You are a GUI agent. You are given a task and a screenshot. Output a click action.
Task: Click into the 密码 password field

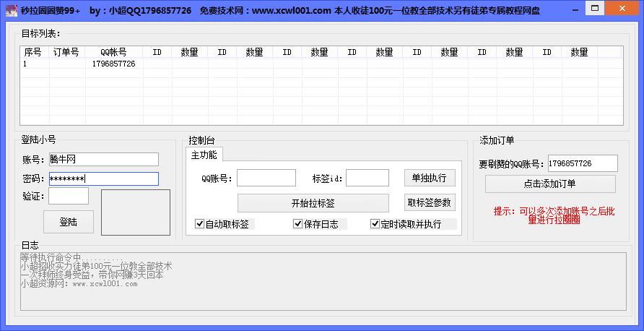(x=103, y=179)
